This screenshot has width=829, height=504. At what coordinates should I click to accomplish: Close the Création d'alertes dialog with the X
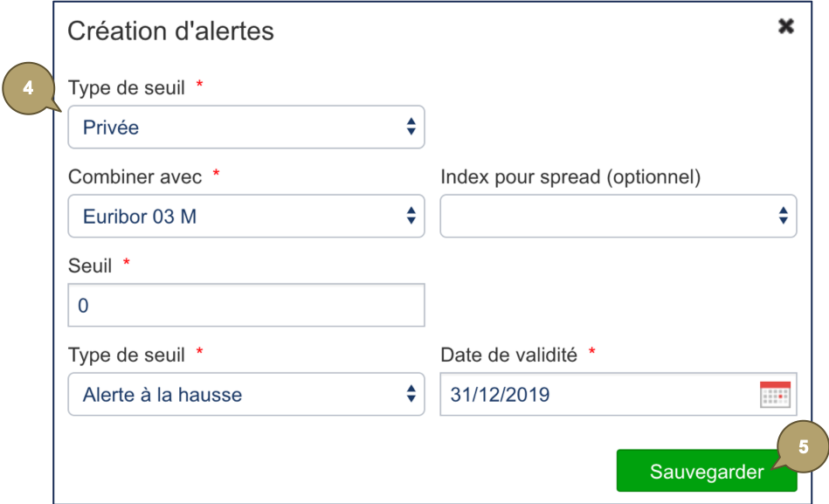click(x=784, y=26)
